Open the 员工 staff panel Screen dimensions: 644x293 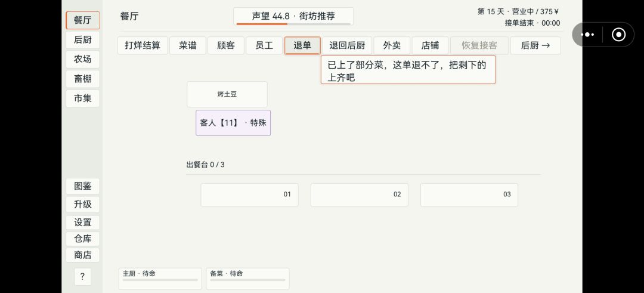point(264,45)
